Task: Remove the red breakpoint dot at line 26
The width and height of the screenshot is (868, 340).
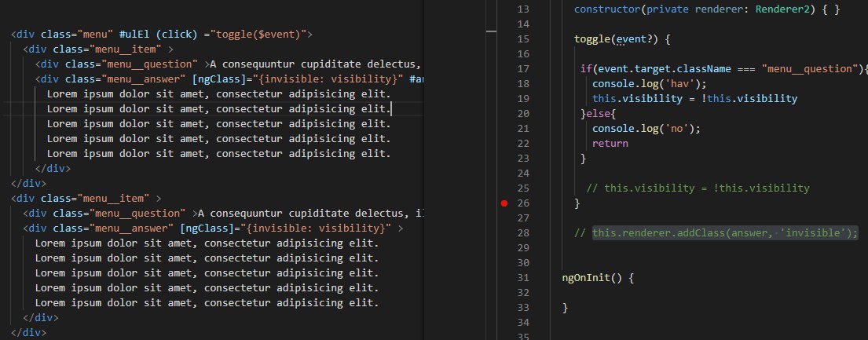Action: click(x=504, y=203)
